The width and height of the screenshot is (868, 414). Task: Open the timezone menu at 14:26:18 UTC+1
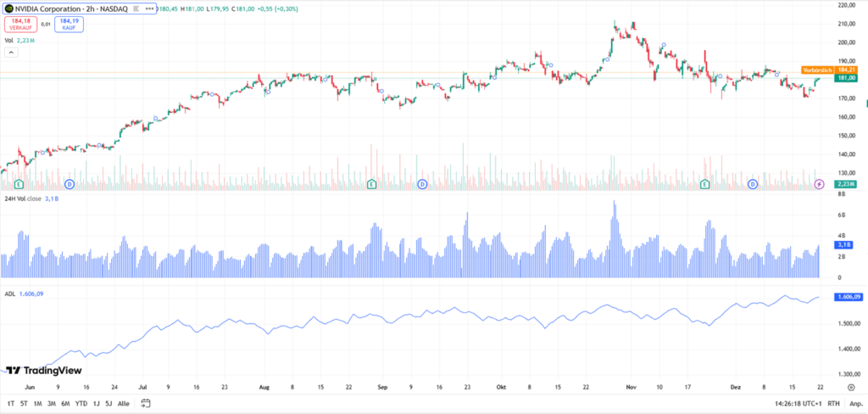coord(798,404)
